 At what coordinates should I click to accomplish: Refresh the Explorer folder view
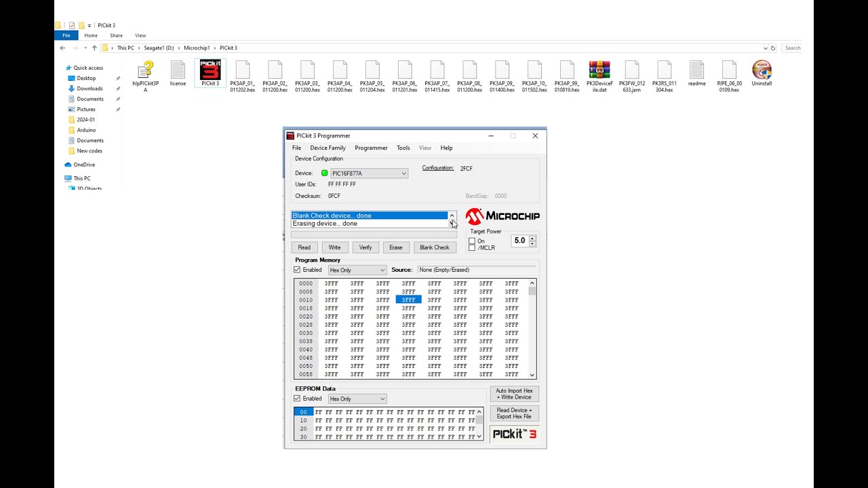[x=773, y=48]
